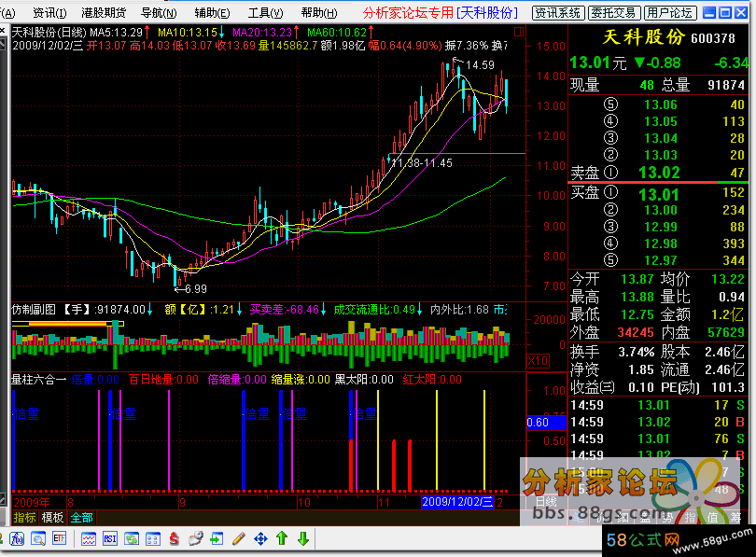The image size is (756, 557).
Task: Open the multi-window grid layout icon
Action: point(153,538)
